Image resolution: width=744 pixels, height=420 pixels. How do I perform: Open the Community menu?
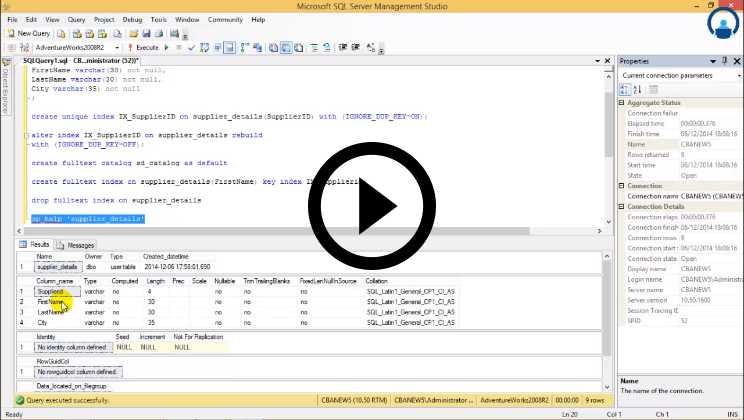[x=225, y=19]
